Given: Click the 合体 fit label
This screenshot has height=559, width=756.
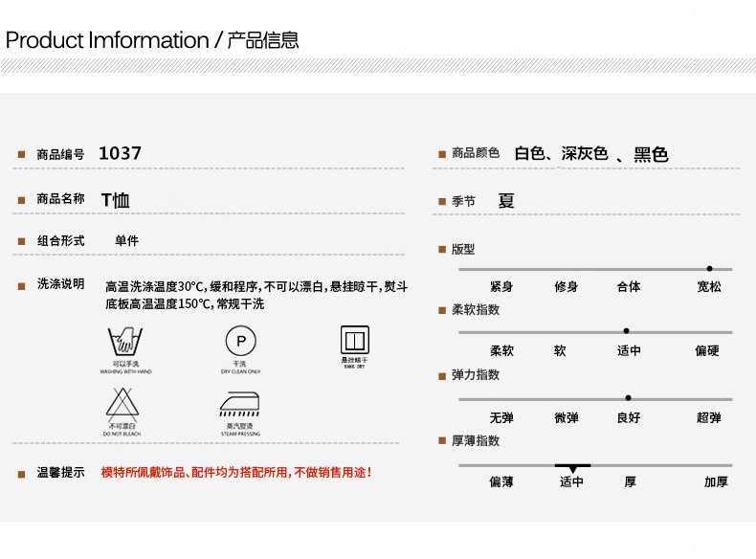Looking at the screenshot, I should coord(629,286).
